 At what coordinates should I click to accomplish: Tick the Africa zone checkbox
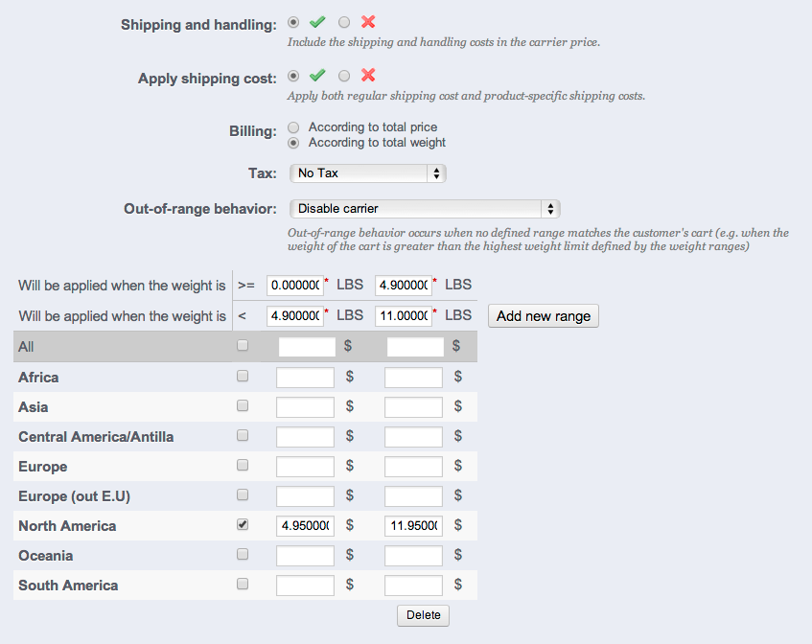243,377
